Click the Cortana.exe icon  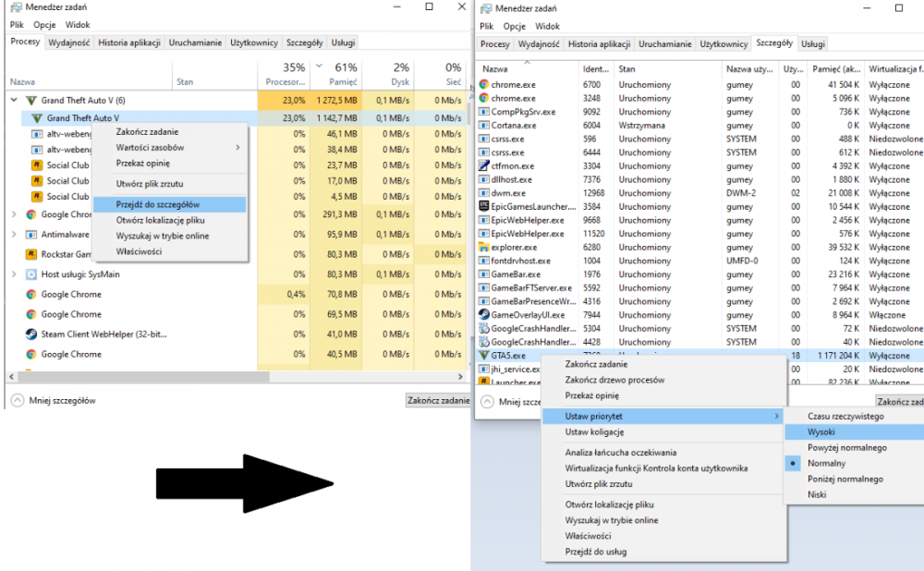pyautogui.click(x=484, y=125)
